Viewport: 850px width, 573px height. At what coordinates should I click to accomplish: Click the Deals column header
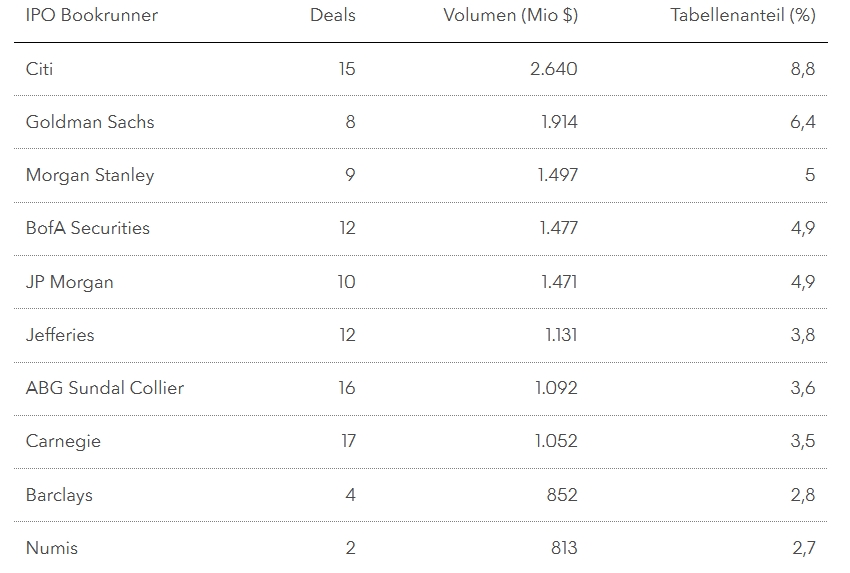(x=332, y=15)
